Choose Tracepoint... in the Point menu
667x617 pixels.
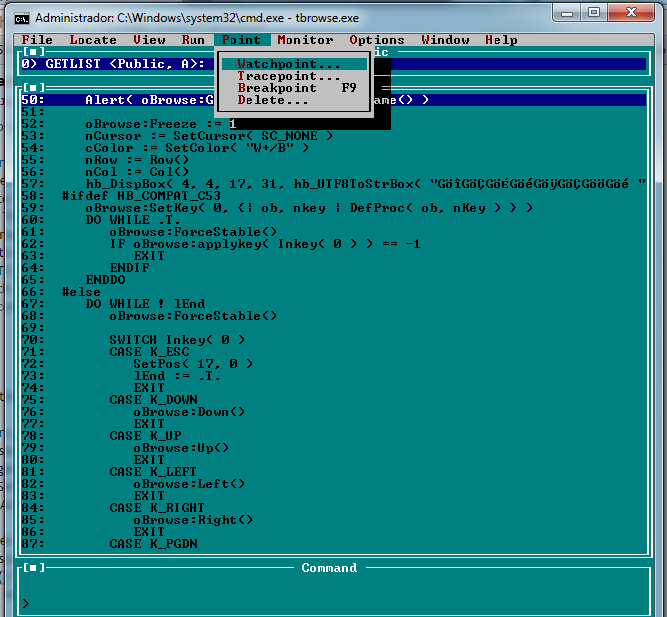pos(288,76)
